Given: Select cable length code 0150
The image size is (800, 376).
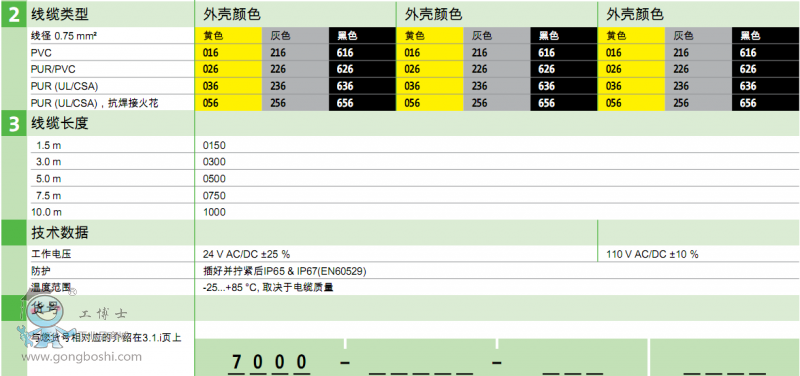Looking at the screenshot, I should pyautogui.click(x=214, y=145).
